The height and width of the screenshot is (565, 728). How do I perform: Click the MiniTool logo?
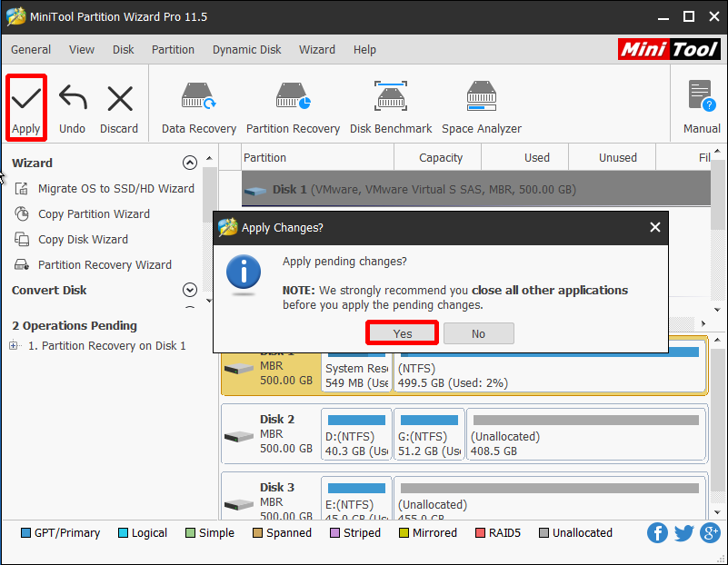point(669,49)
